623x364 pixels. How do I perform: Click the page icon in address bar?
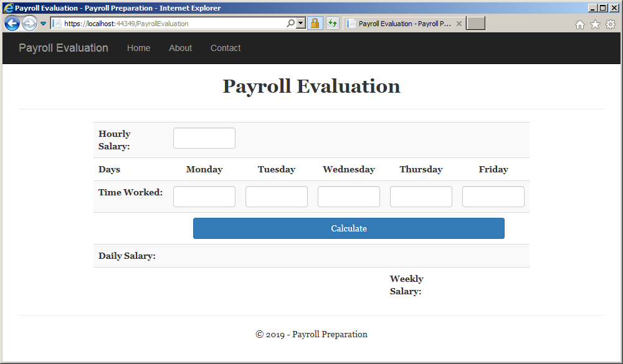[57, 24]
